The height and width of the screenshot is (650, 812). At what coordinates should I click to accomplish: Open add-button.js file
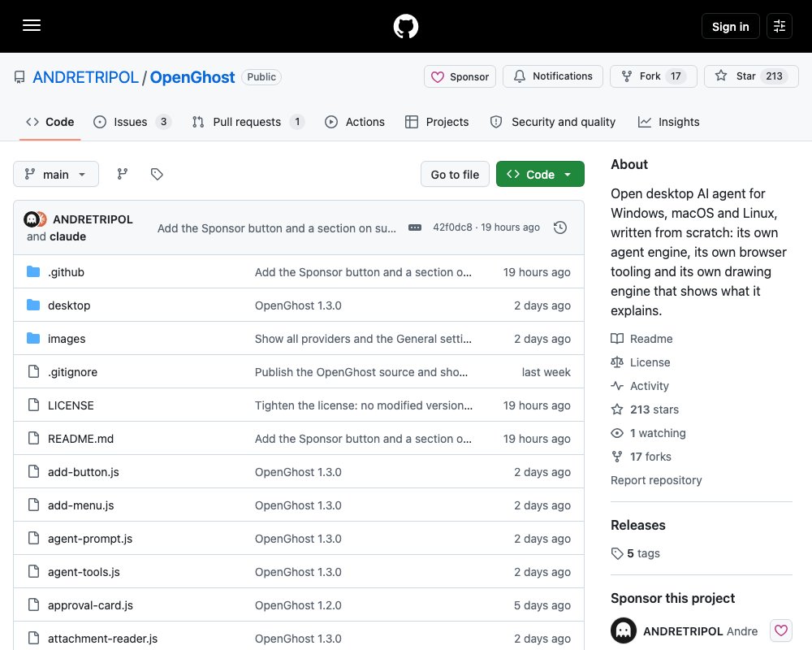tap(84, 472)
